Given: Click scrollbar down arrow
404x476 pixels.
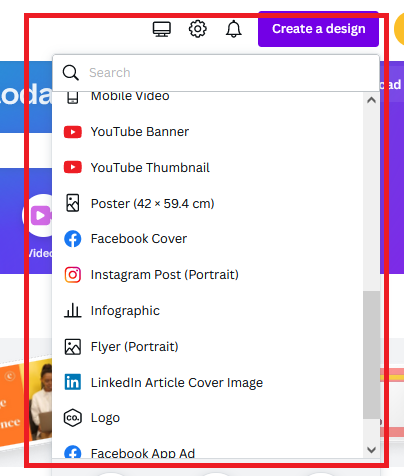Looking at the screenshot, I should 371,450.
